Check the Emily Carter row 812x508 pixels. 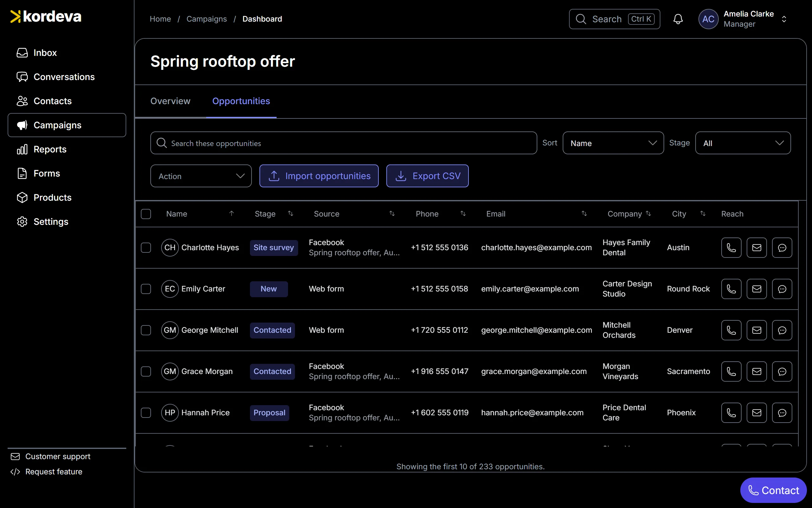[146, 289]
